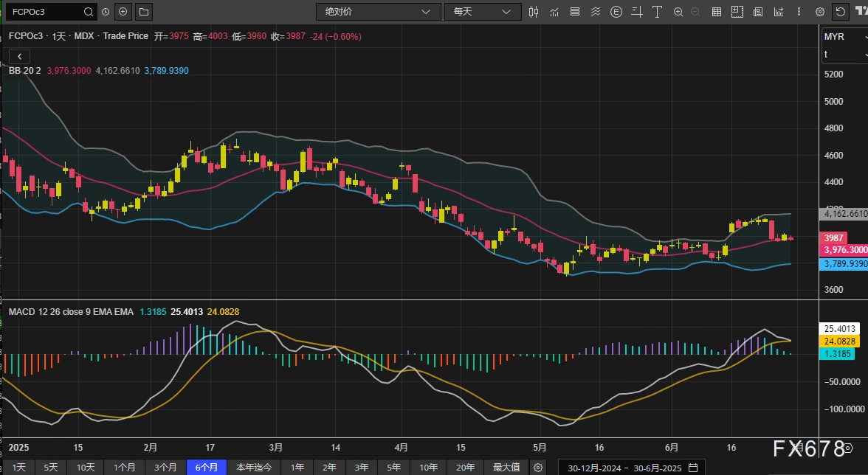This screenshot has height=475, width=868.
Task: Open the candlestick chart type selector
Action: (534, 12)
